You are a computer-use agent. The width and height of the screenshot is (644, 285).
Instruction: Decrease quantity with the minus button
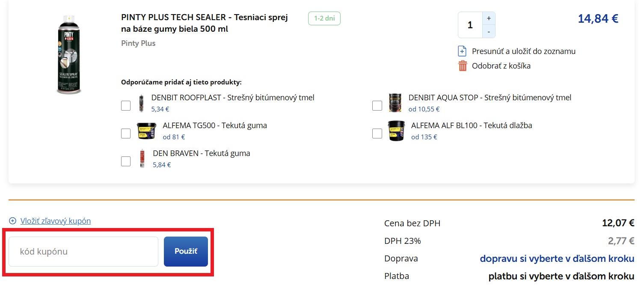tap(489, 31)
